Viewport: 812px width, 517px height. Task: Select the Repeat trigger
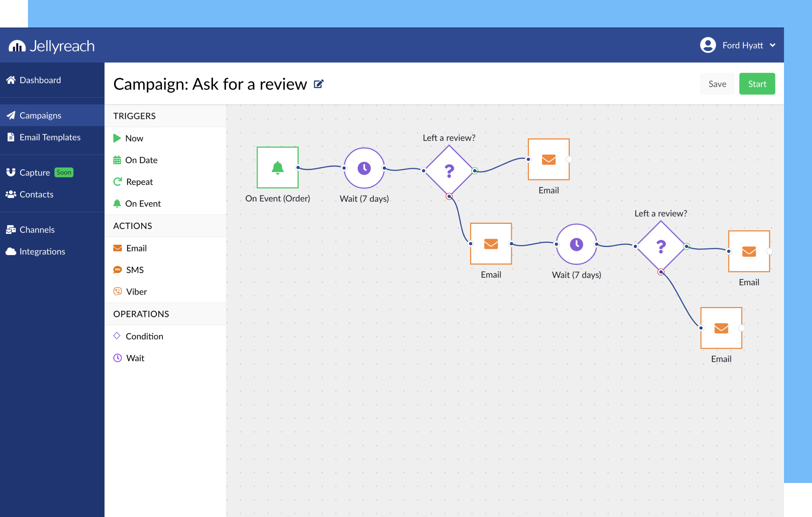pos(165,182)
